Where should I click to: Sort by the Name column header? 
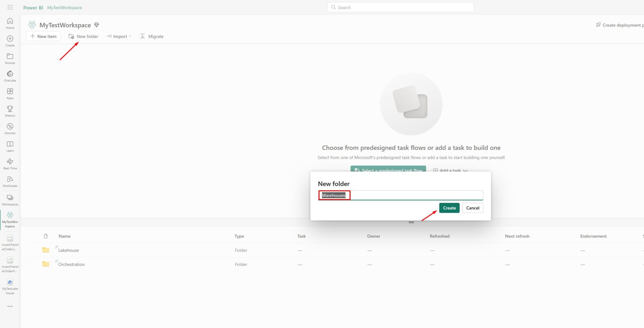point(64,236)
